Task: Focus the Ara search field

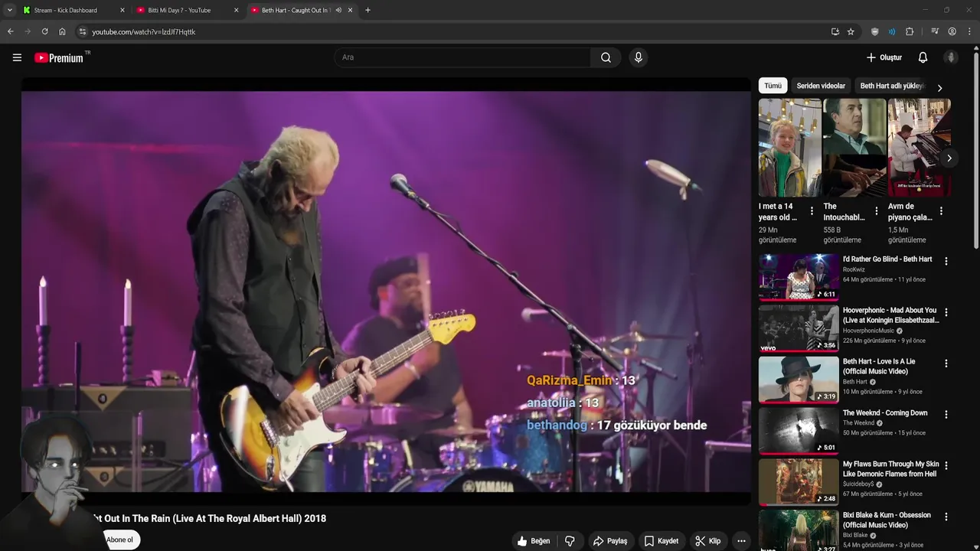Action: pos(462,57)
